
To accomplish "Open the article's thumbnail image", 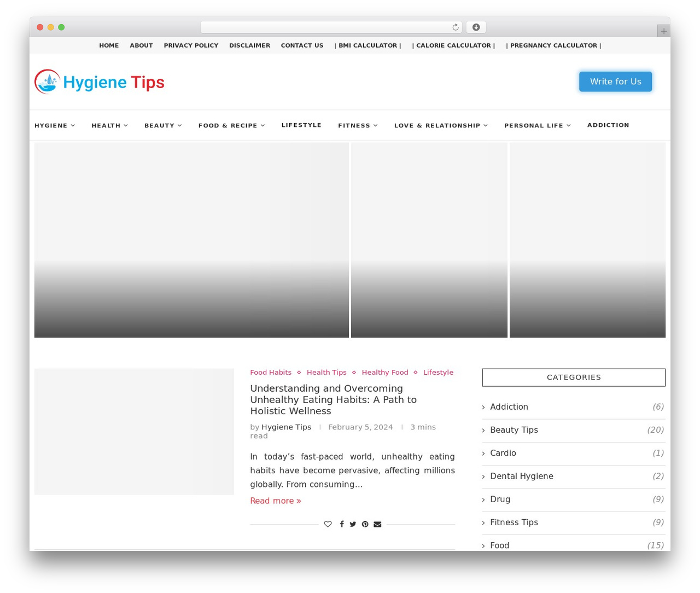I will pos(134,432).
